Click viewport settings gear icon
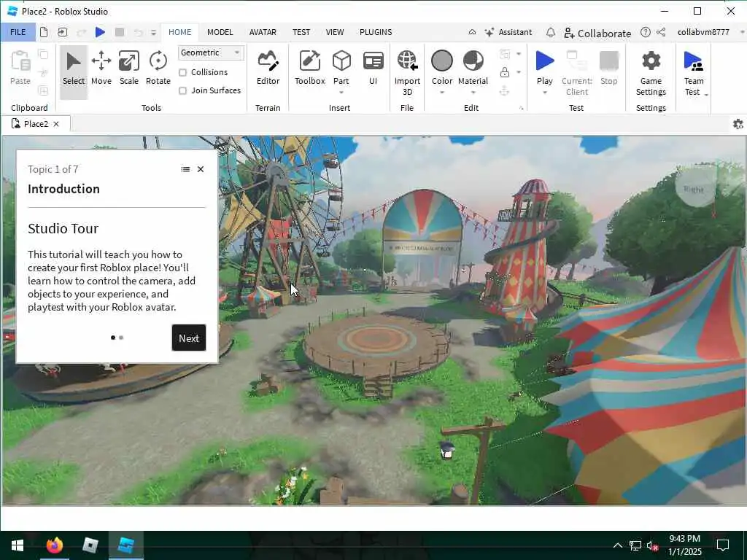747x560 pixels. pyautogui.click(x=738, y=124)
